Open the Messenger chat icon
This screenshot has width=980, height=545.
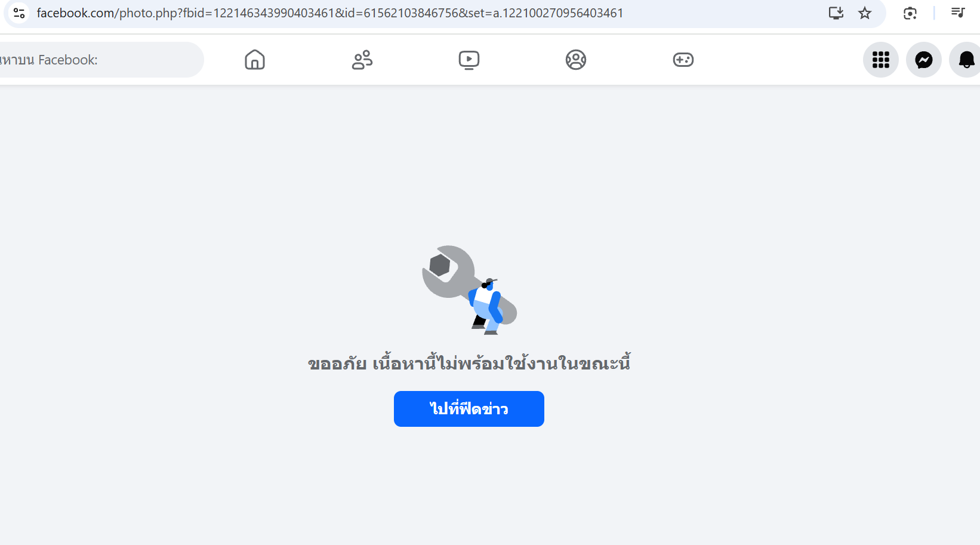pos(924,60)
